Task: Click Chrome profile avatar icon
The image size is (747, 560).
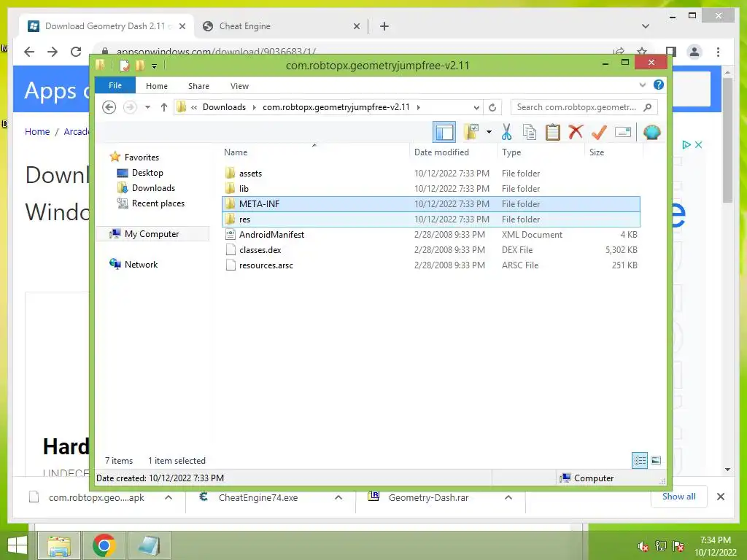Action: click(x=694, y=52)
